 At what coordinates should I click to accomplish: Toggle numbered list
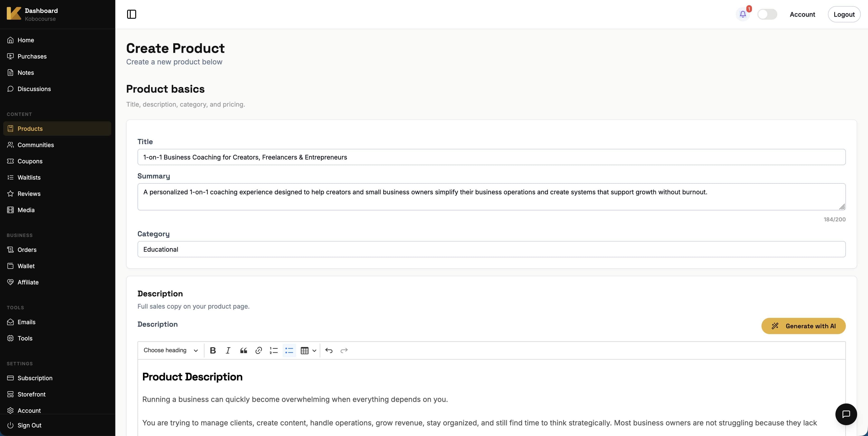point(274,350)
